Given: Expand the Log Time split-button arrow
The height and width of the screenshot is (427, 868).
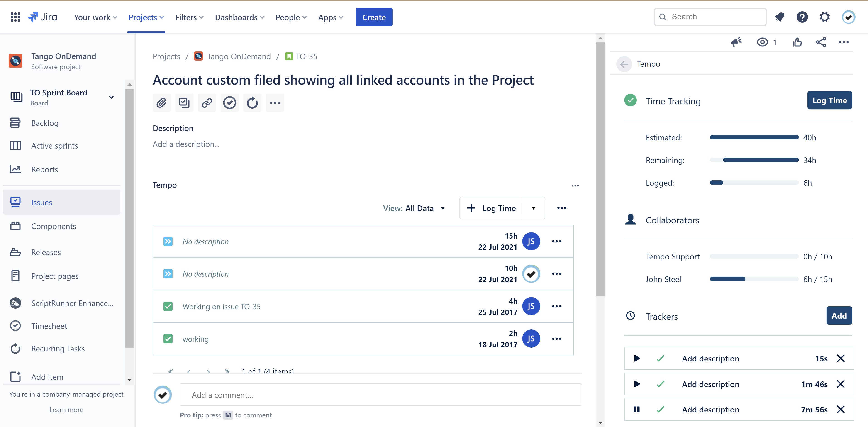Looking at the screenshot, I should click(533, 208).
